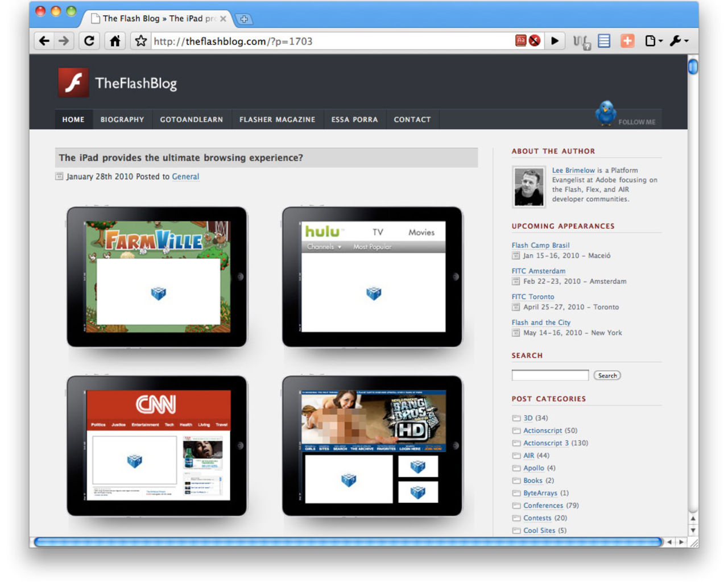Viewport: 728px width, 588px height.
Task: Open the Biography navigation menu item
Action: 122,119
